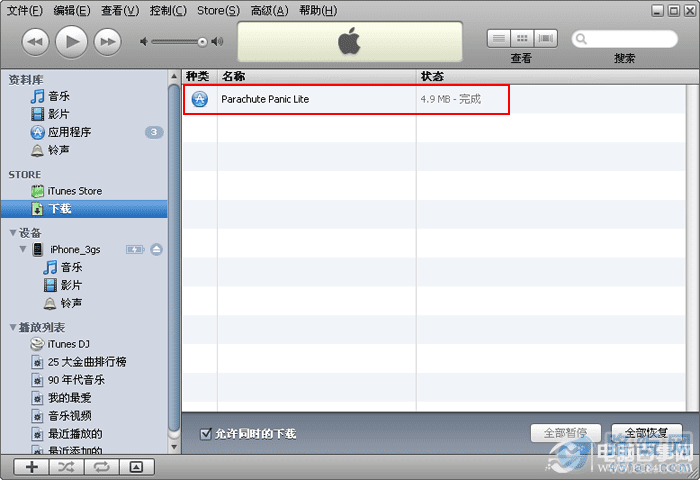Add a playlist with the plus button
The image size is (700, 480).
[32, 467]
